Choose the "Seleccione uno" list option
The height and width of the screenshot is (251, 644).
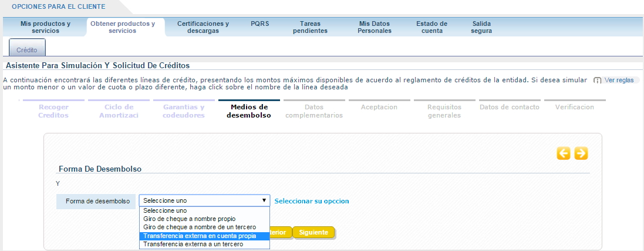[165, 210]
